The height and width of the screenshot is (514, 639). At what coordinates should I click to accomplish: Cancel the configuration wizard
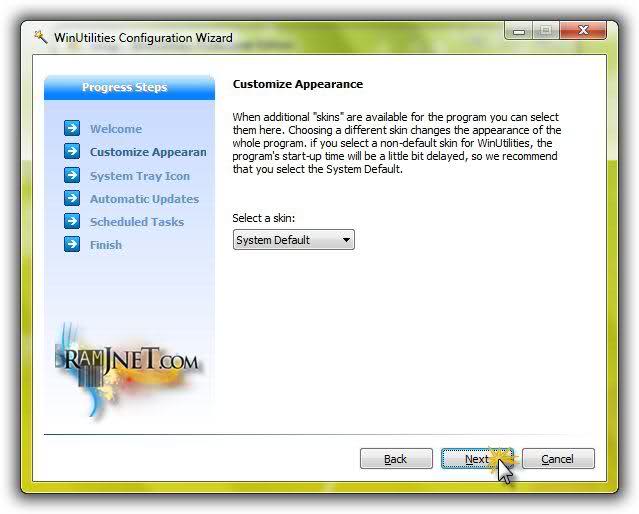pyautogui.click(x=557, y=459)
